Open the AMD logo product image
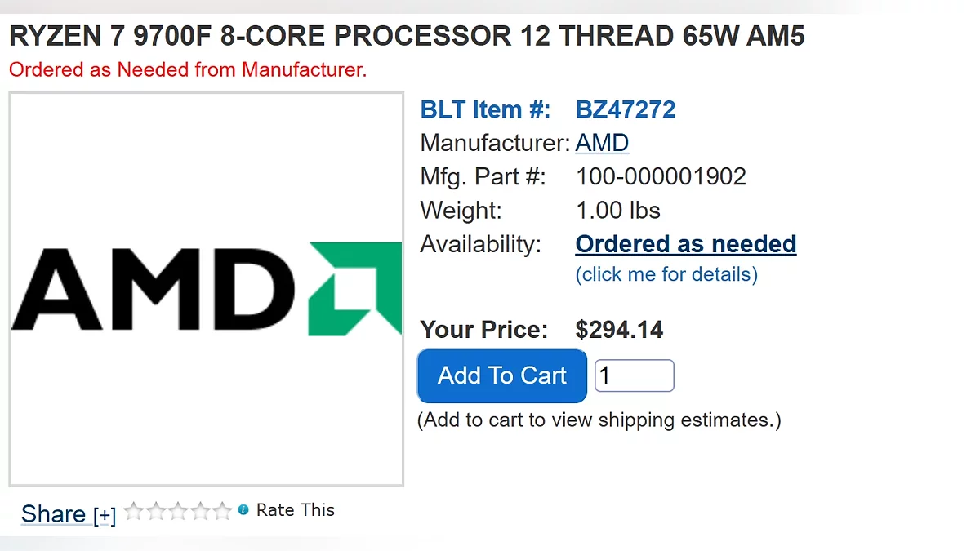 (x=206, y=289)
